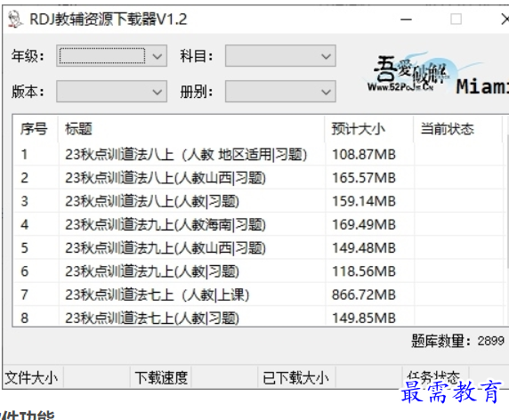The width and height of the screenshot is (509, 420).
Task: Click sequence number 1 cell
Action: click(x=24, y=155)
